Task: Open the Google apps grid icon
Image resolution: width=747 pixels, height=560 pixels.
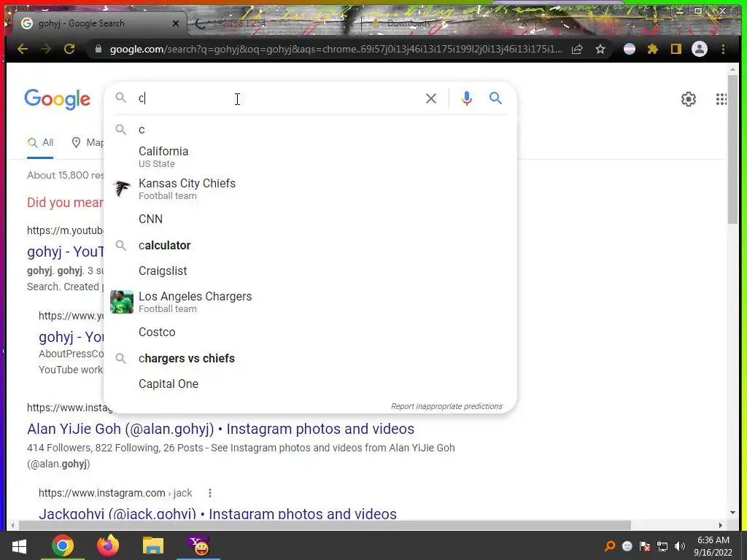Action: (x=721, y=99)
